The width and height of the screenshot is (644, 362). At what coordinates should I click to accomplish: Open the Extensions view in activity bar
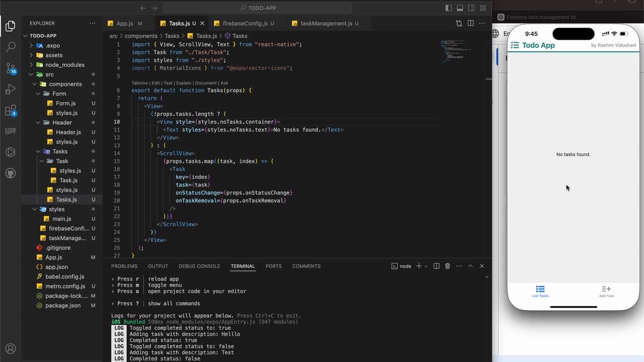(x=11, y=111)
